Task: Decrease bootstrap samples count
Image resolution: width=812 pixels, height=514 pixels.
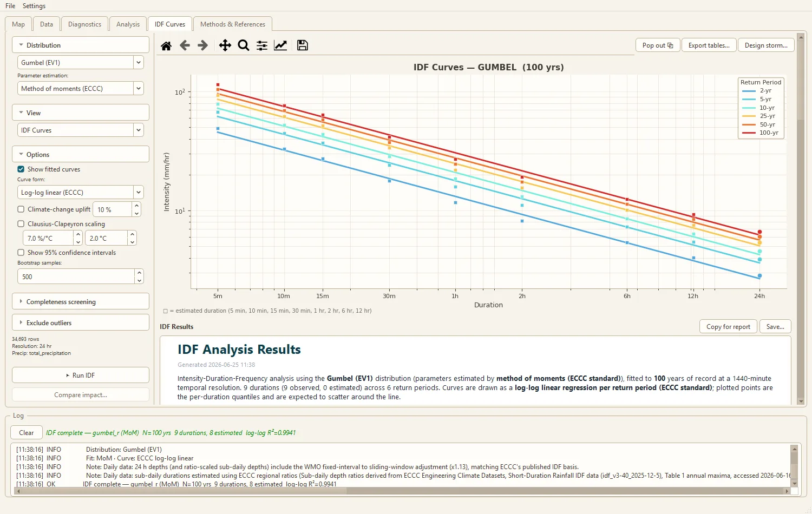Action: tap(139, 280)
